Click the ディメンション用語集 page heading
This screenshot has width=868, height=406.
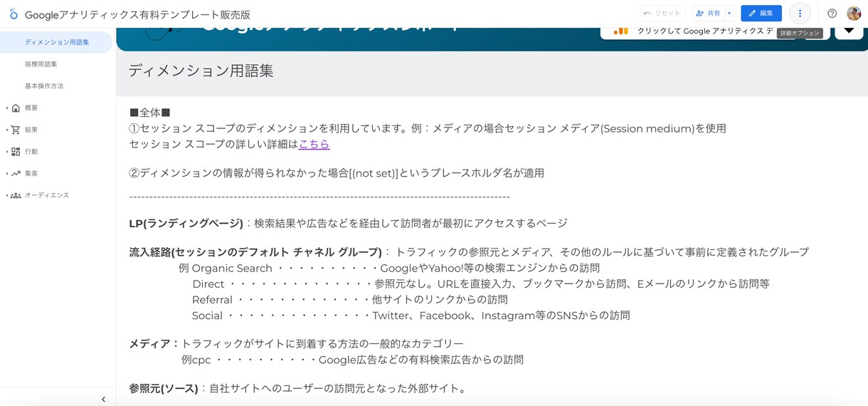(x=201, y=71)
